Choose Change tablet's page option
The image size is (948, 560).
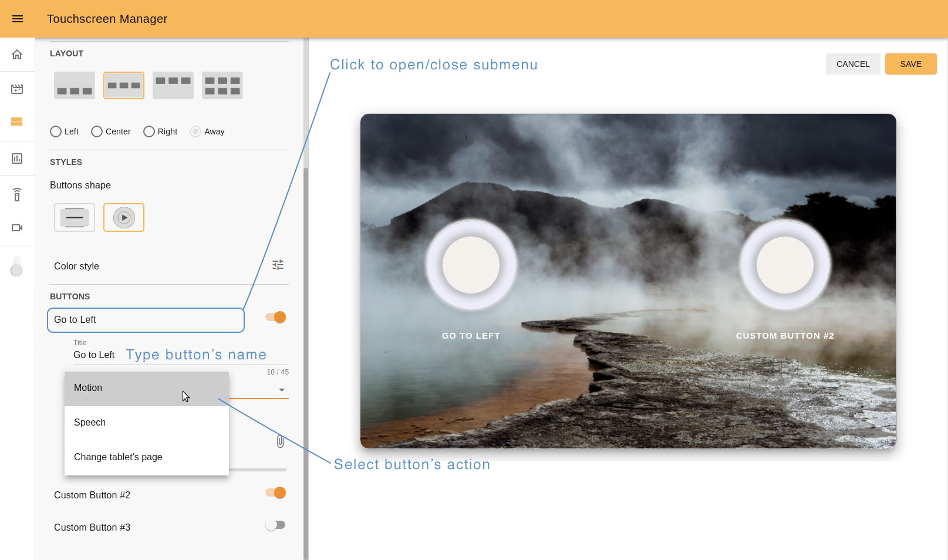click(118, 457)
